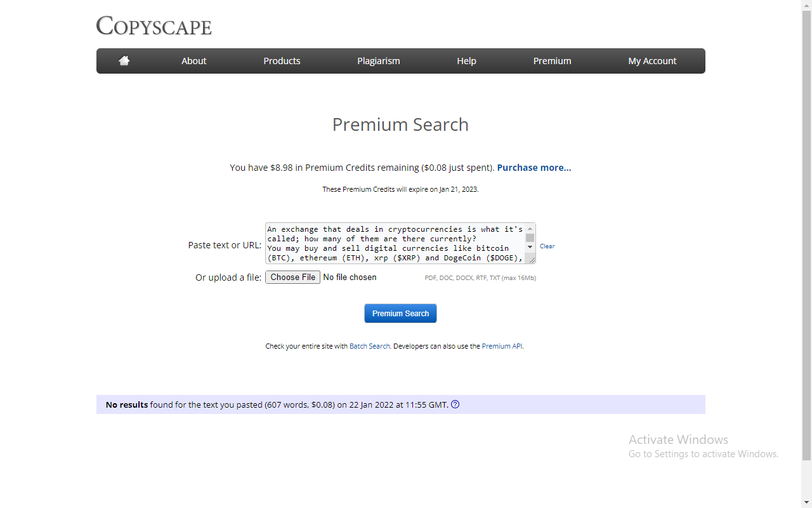Click the 'PDF, DOC, DOCX, RTF, TXT' format note

480,277
